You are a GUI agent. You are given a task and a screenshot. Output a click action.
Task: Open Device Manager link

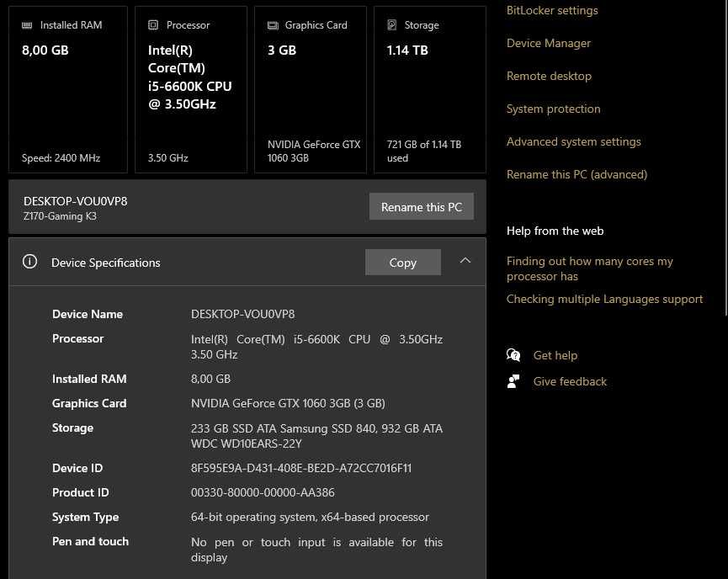pyautogui.click(x=549, y=43)
